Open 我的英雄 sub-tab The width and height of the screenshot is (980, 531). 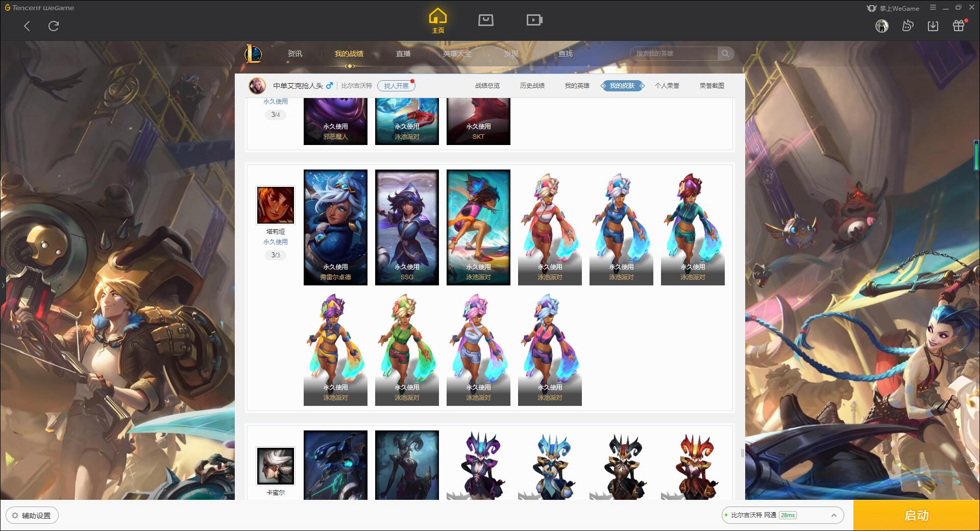(577, 86)
